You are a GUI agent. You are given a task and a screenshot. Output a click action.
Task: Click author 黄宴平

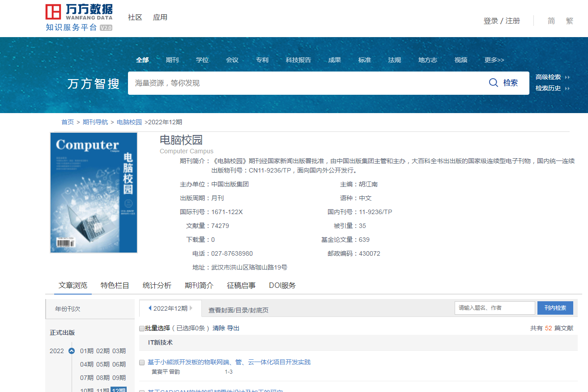click(159, 372)
